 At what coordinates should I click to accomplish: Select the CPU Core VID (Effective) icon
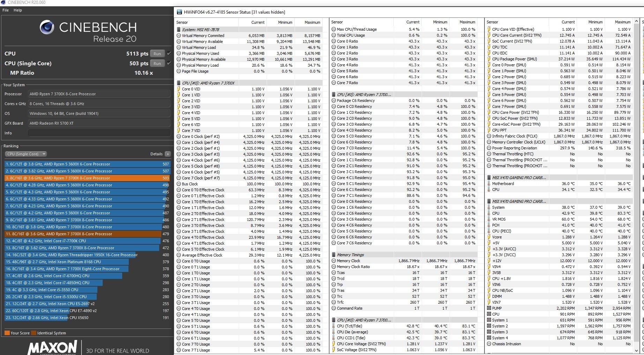coord(489,29)
